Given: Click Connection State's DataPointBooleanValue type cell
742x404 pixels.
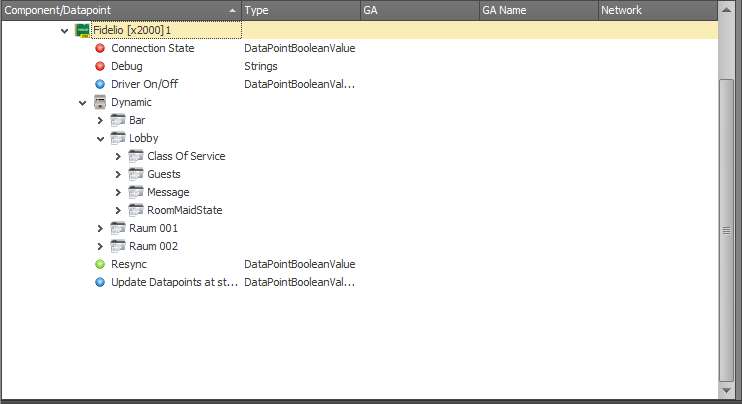Looking at the screenshot, I should 300,48.
